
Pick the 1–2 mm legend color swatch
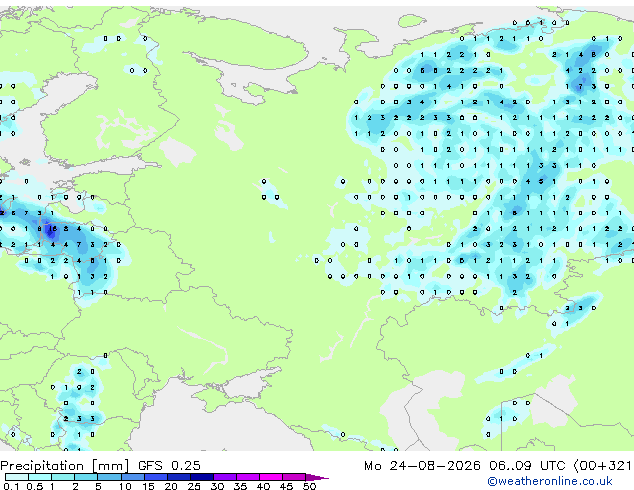click(63, 477)
